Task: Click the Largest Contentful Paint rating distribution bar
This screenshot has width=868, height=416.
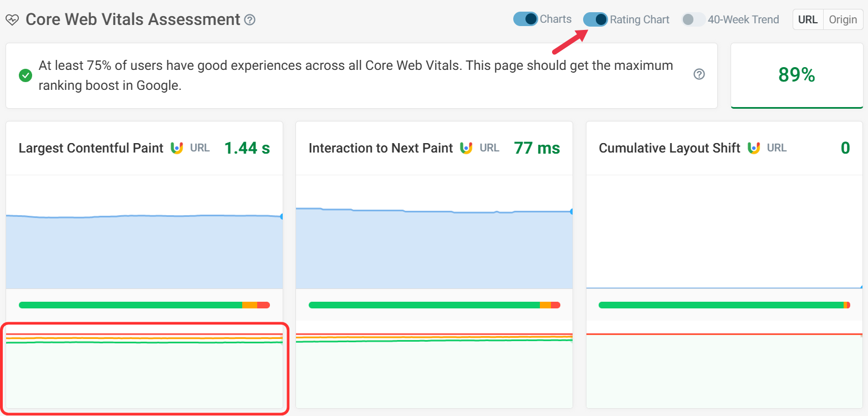Action: [x=144, y=305]
